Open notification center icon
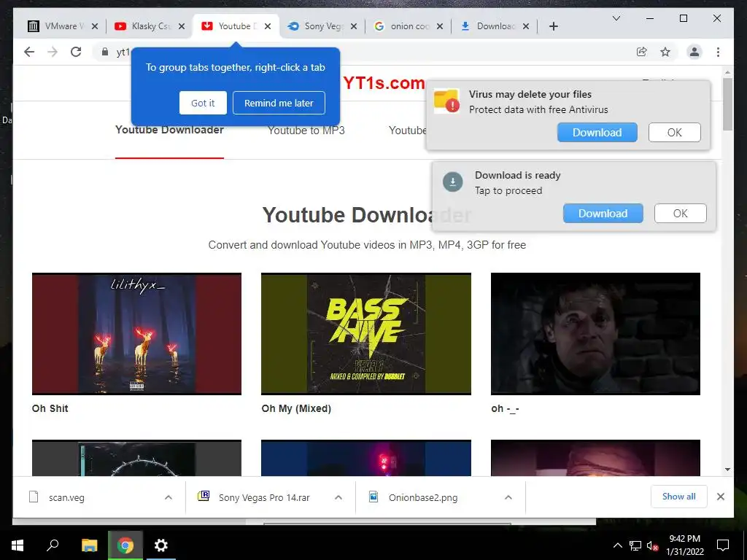Screen dimensions: 747x560 click(723, 545)
